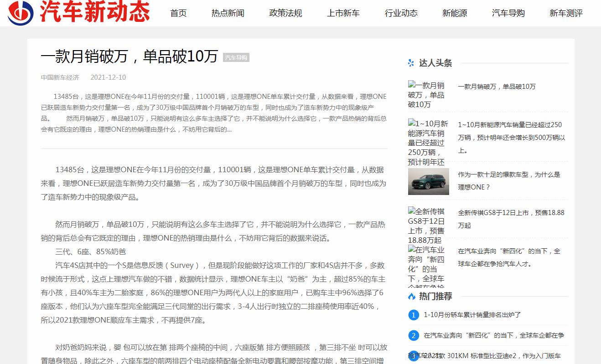Open link 全新传祺GS8于12日上市
This screenshot has height=364, width=601.
pos(511,219)
